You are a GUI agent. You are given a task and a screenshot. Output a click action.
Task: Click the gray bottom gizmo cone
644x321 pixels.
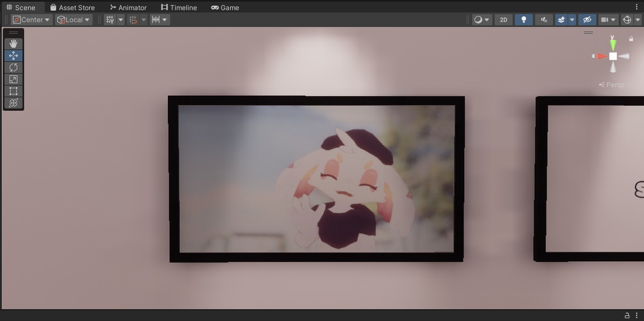[x=613, y=67]
